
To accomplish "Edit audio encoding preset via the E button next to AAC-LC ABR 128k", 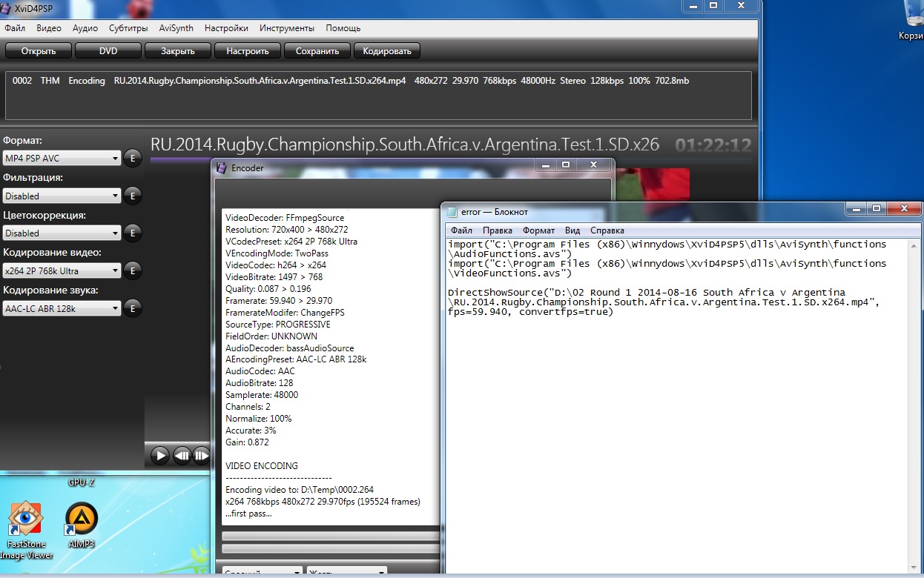I will pos(132,308).
